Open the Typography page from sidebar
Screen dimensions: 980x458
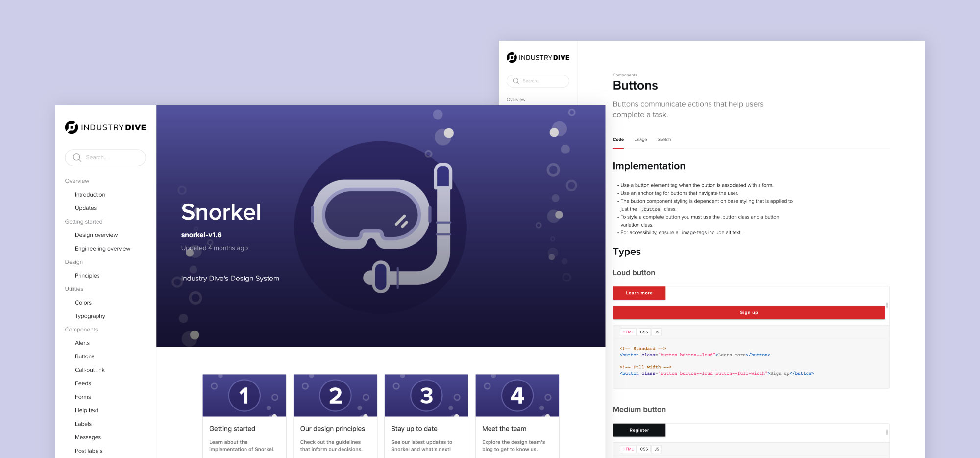tap(90, 316)
